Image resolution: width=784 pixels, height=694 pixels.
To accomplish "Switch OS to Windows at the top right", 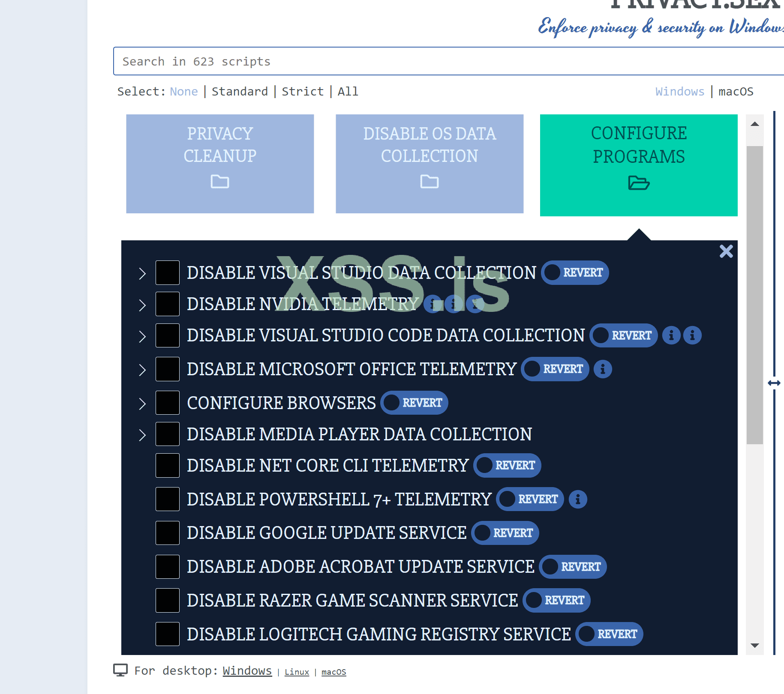I will tap(680, 92).
